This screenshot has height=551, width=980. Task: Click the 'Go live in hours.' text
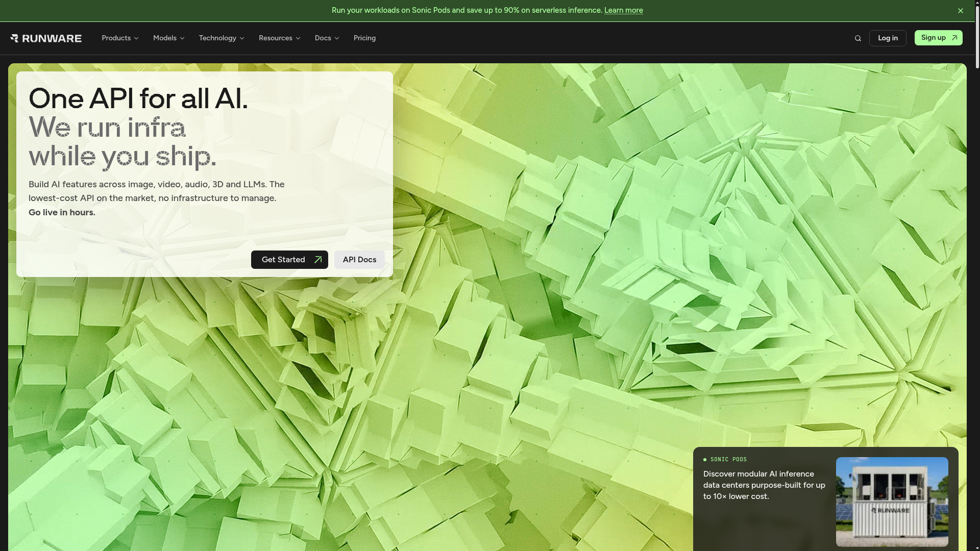pyautogui.click(x=62, y=212)
